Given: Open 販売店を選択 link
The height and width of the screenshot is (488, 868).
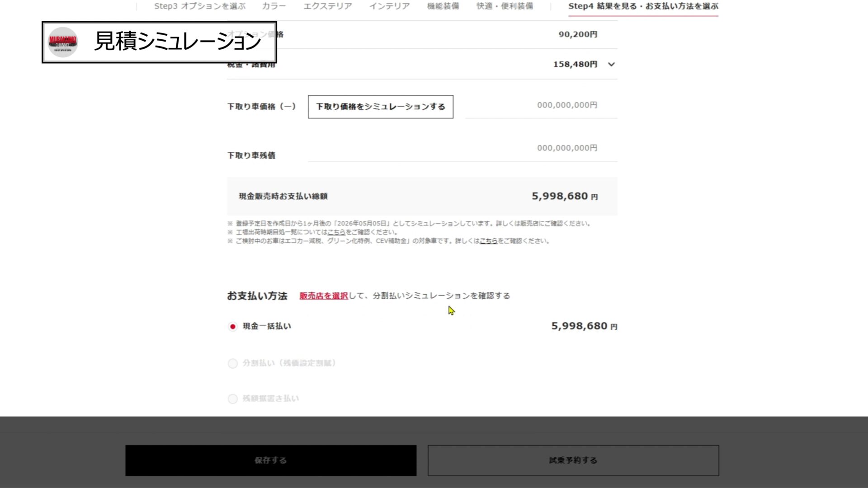Looking at the screenshot, I should click(x=323, y=296).
